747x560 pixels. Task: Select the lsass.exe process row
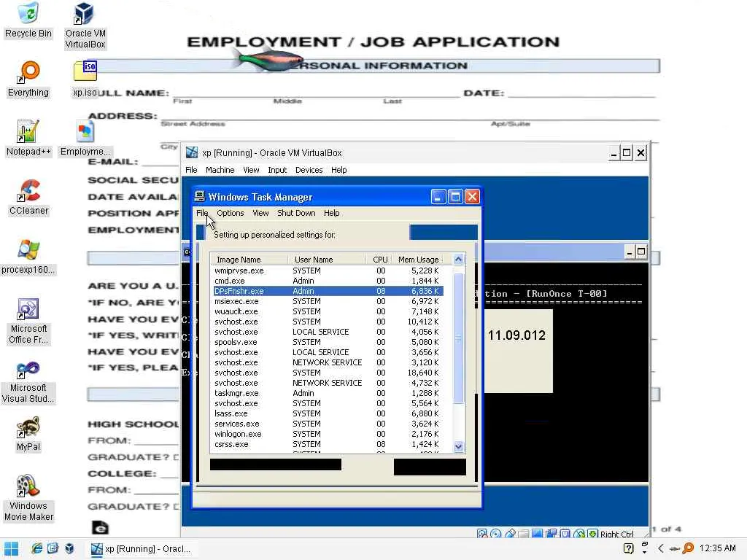coord(328,414)
